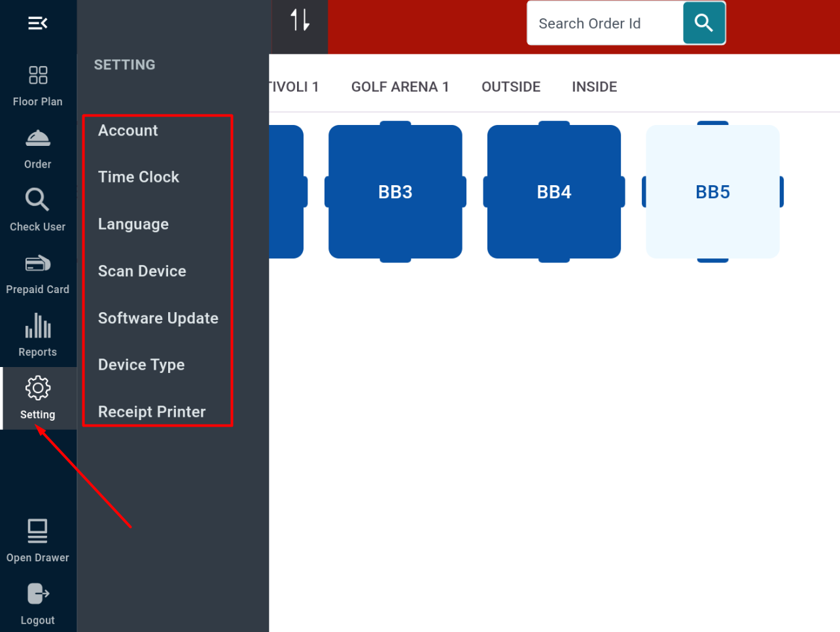Switch to the OUTSIDE tab
This screenshot has height=632, width=840.
(511, 87)
